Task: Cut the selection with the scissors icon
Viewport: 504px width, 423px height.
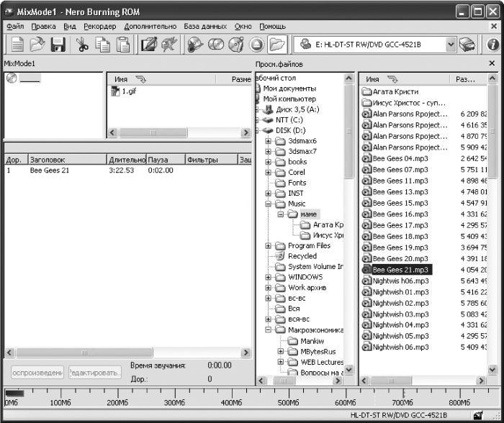Action: [82, 45]
